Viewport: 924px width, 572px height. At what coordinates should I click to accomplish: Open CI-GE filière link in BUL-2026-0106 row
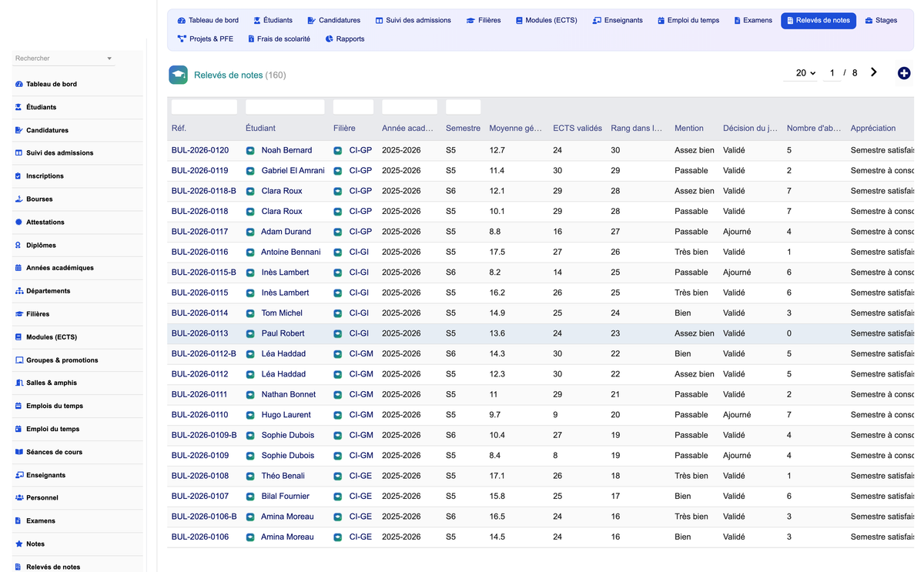click(x=360, y=537)
